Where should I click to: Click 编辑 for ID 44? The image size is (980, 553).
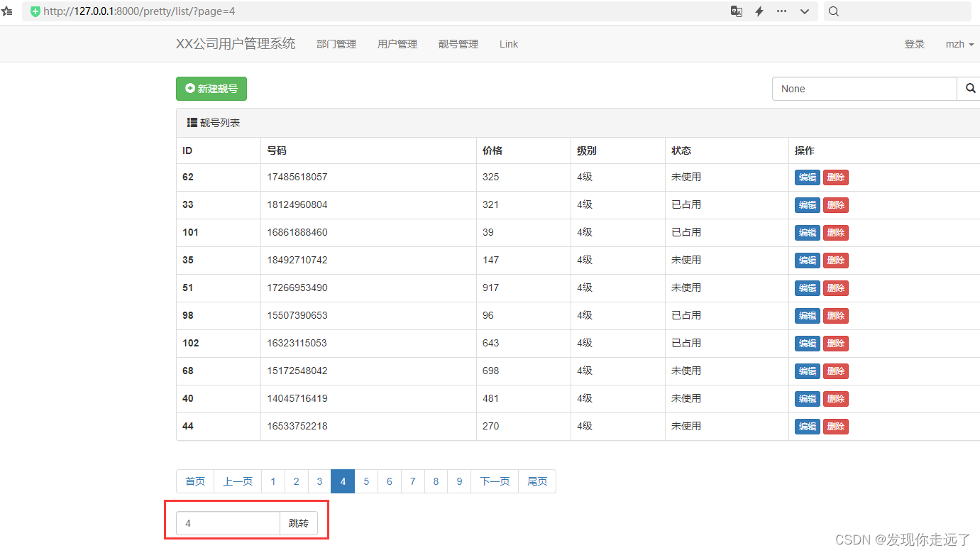click(808, 427)
